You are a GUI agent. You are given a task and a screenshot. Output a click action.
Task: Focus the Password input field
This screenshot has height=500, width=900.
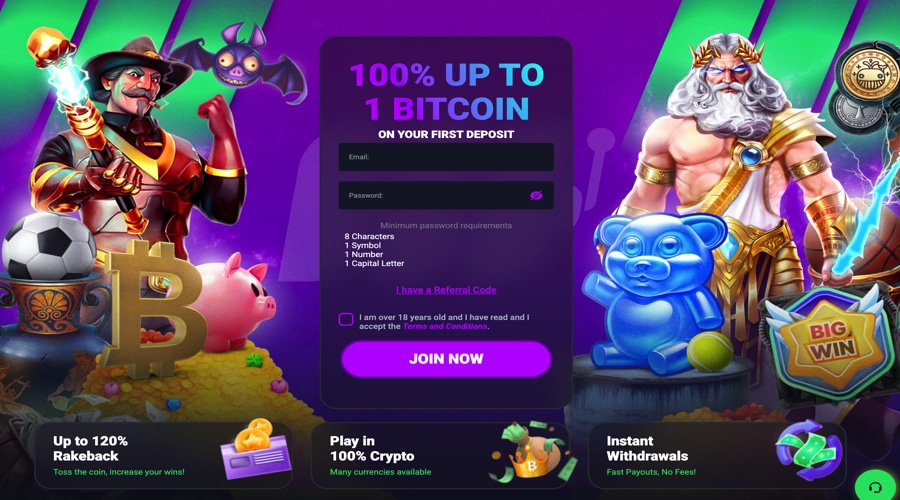446,196
